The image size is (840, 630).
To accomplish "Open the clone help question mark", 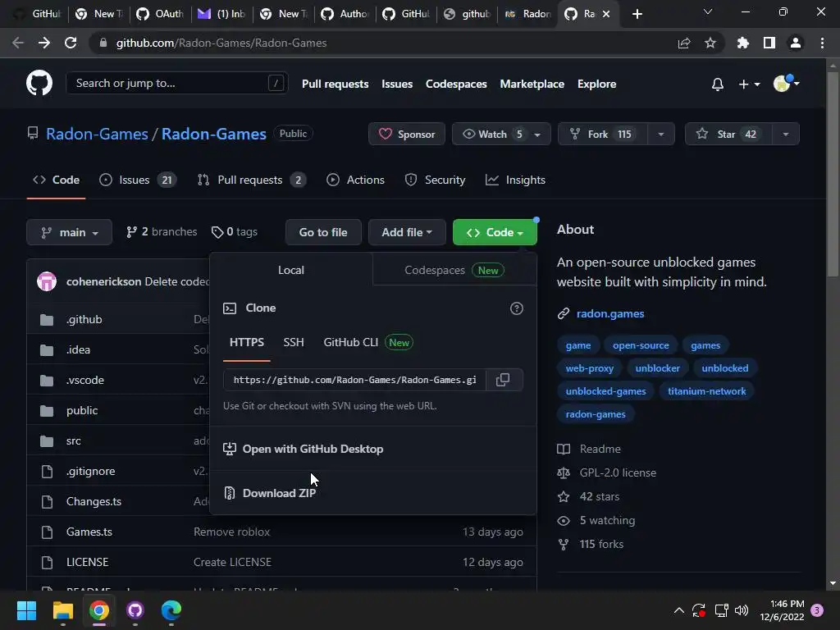I will (x=517, y=308).
